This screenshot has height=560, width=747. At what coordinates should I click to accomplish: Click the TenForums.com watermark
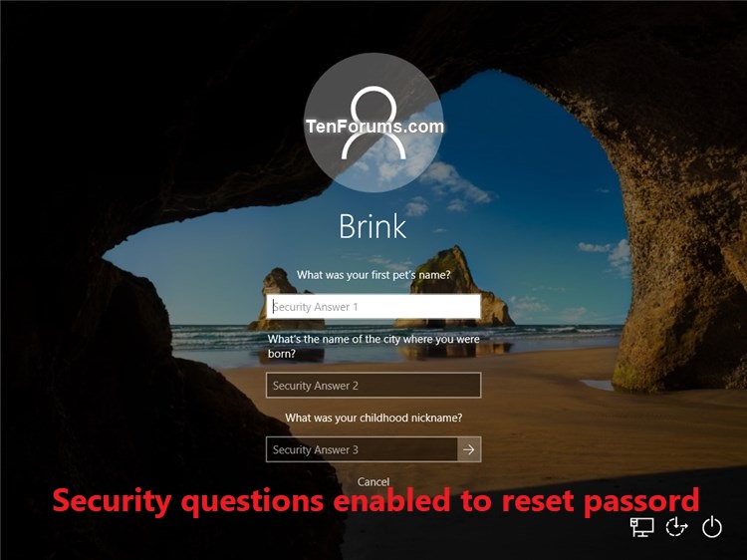click(x=374, y=127)
